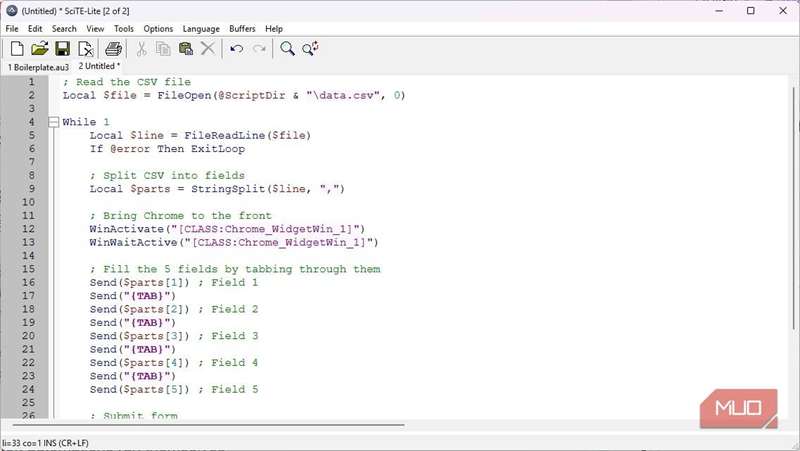Viewport: 800px width, 451px height.
Task: Paste using the clipboard toolbar icon
Action: point(186,48)
